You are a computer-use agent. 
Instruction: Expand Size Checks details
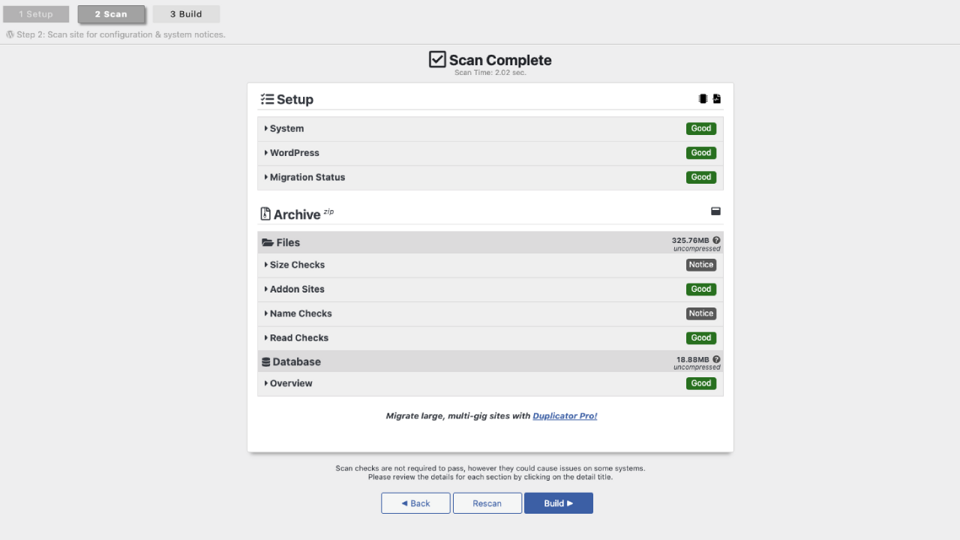(x=490, y=265)
